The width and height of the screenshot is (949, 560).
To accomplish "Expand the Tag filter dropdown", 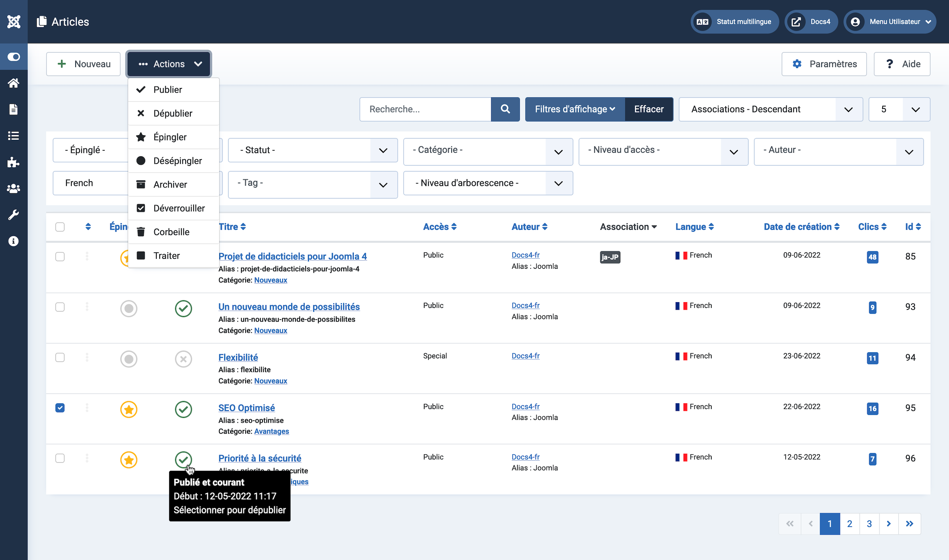I will tap(313, 184).
